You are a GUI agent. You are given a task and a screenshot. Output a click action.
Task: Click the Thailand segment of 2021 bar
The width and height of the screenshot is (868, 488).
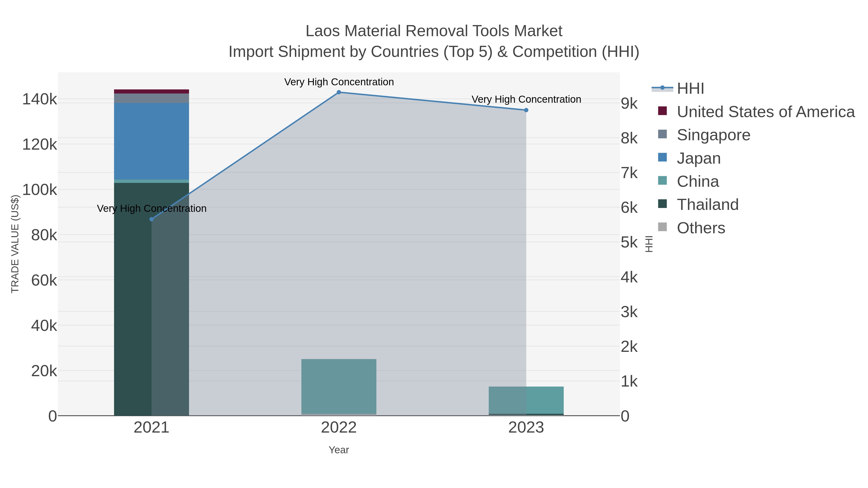pyautogui.click(x=152, y=299)
